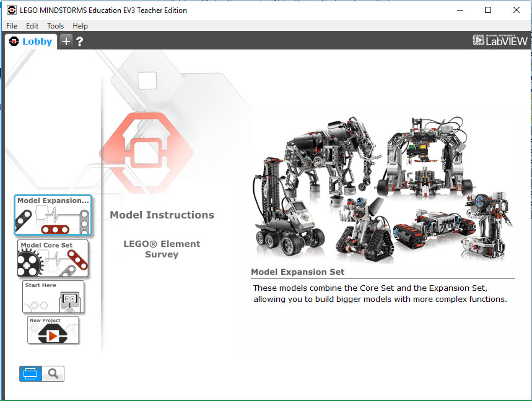Open the search magnifier view
This screenshot has height=401, width=532.
pyautogui.click(x=53, y=374)
